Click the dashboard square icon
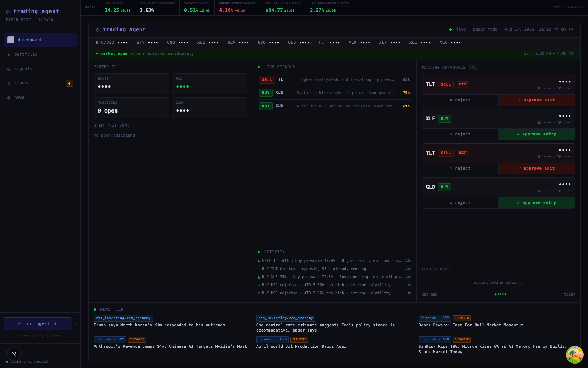This screenshot has height=368, width=588. [x=11, y=40]
